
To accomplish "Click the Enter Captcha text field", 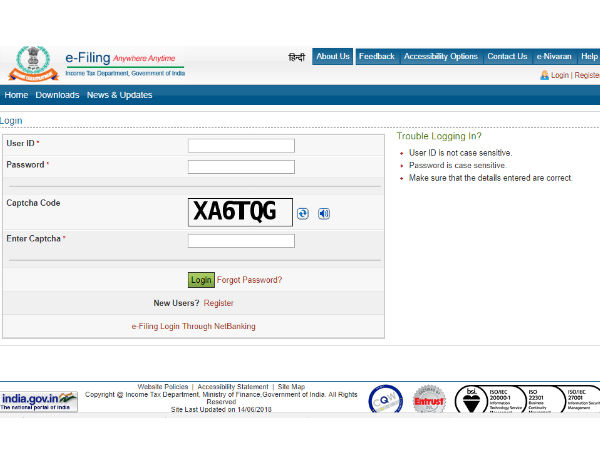I will point(241,240).
